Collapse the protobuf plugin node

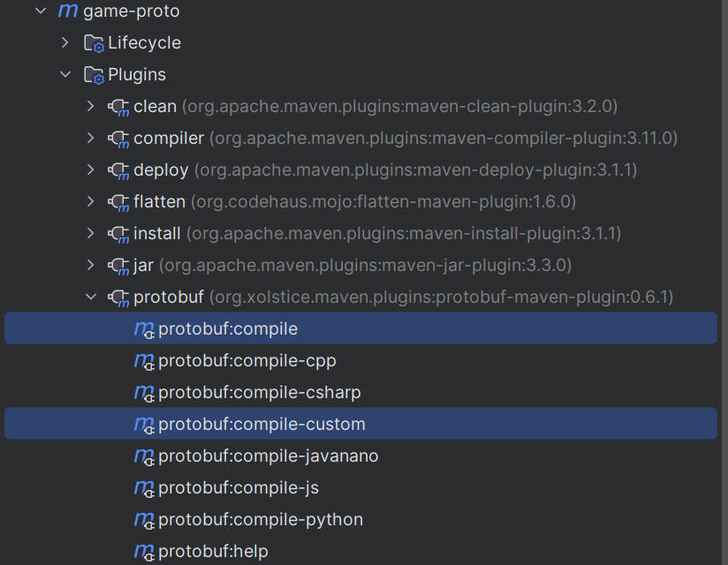point(91,297)
